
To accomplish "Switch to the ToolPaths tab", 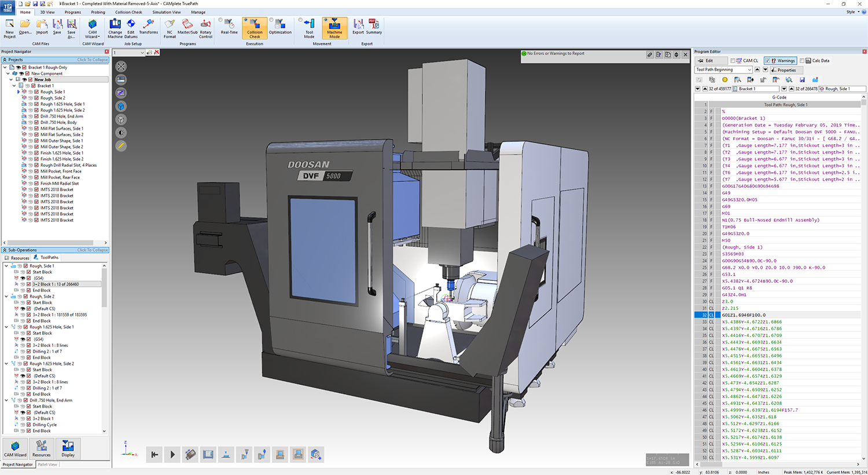I will click(46, 258).
